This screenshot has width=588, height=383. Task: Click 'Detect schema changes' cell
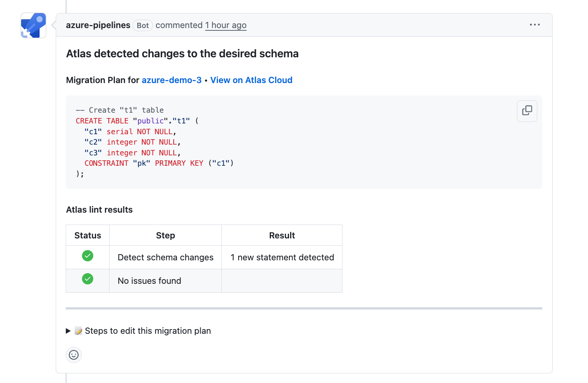coord(166,257)
